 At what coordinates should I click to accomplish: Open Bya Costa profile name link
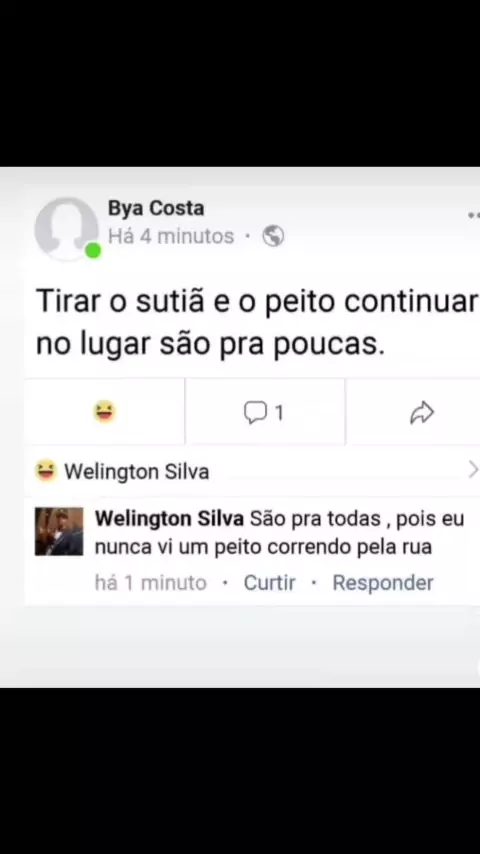pos(156,208)
